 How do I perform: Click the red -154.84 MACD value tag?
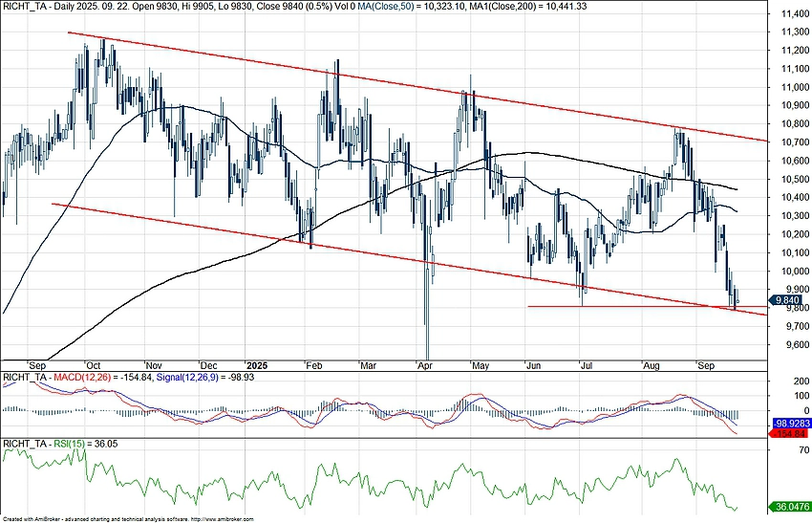coord(788,433)
